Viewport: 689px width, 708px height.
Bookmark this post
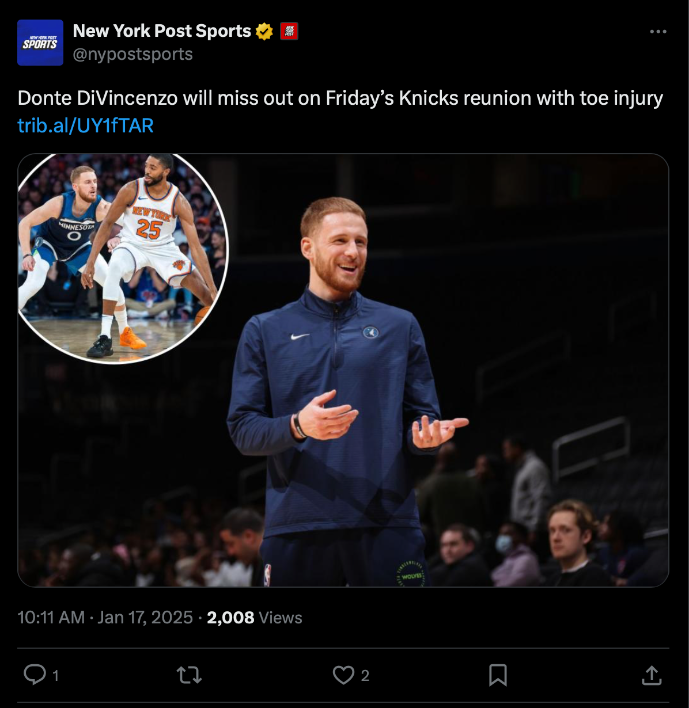(x=498, y=675)
